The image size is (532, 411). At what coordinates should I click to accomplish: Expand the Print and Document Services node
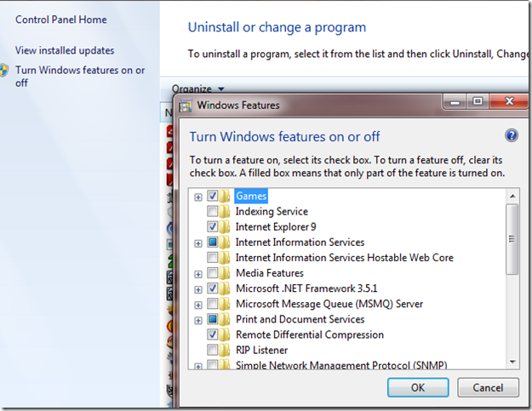click(198, 321)
